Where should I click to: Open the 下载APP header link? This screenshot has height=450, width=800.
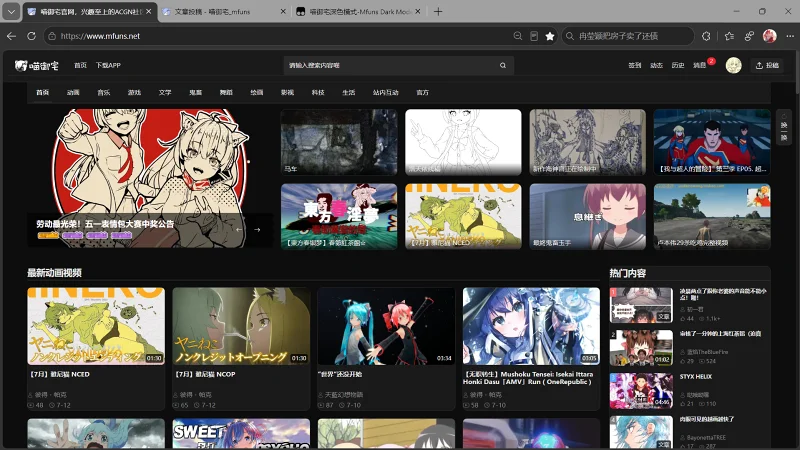[108, 65]
